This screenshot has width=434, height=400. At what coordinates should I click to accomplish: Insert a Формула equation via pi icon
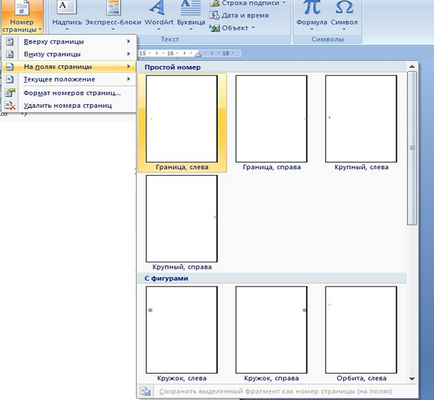pyautogui.click(x=312, y=7)
